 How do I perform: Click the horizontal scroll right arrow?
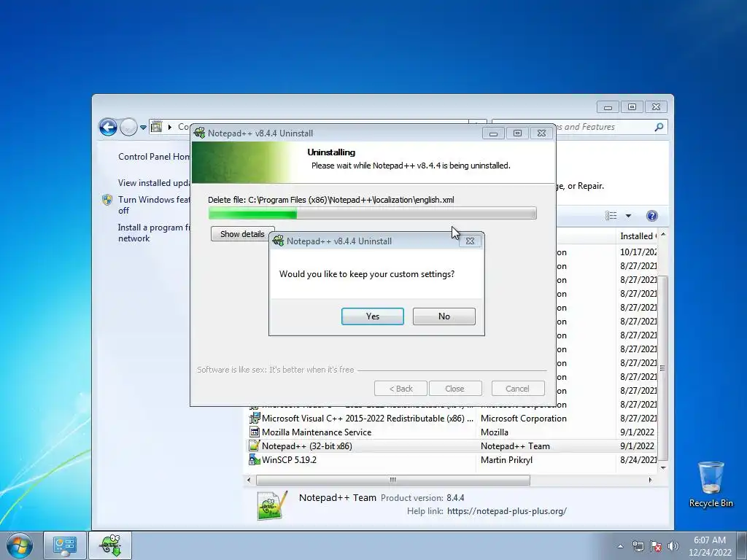[650, 480]
